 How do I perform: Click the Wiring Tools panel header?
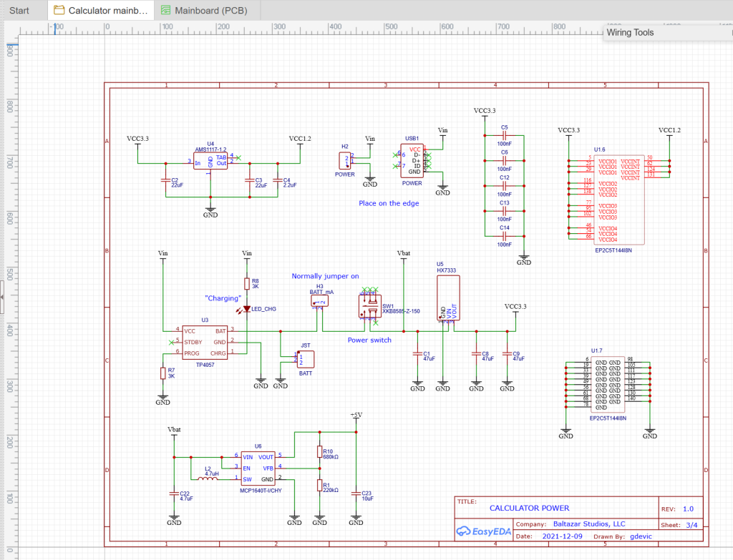tap(630, 32)
